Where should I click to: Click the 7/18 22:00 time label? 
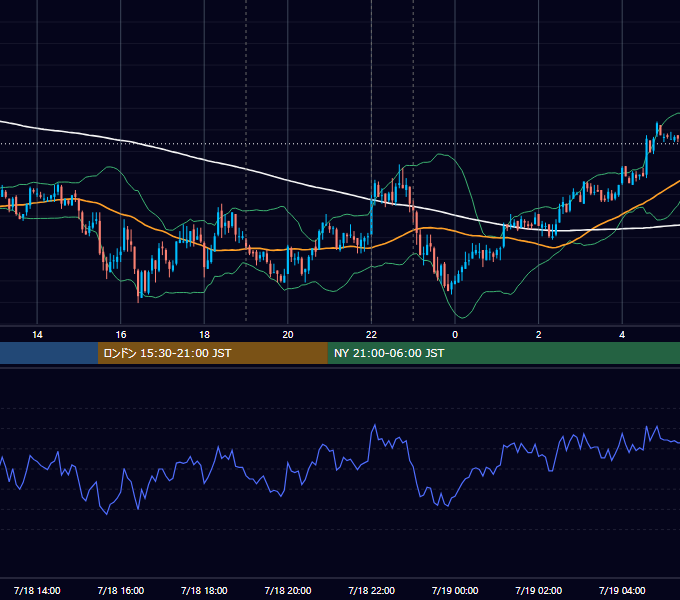click(x=372, y=590)
